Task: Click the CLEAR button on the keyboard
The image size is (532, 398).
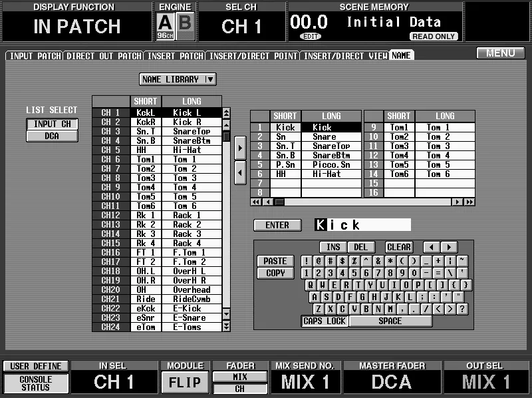Action: point(398,247)
